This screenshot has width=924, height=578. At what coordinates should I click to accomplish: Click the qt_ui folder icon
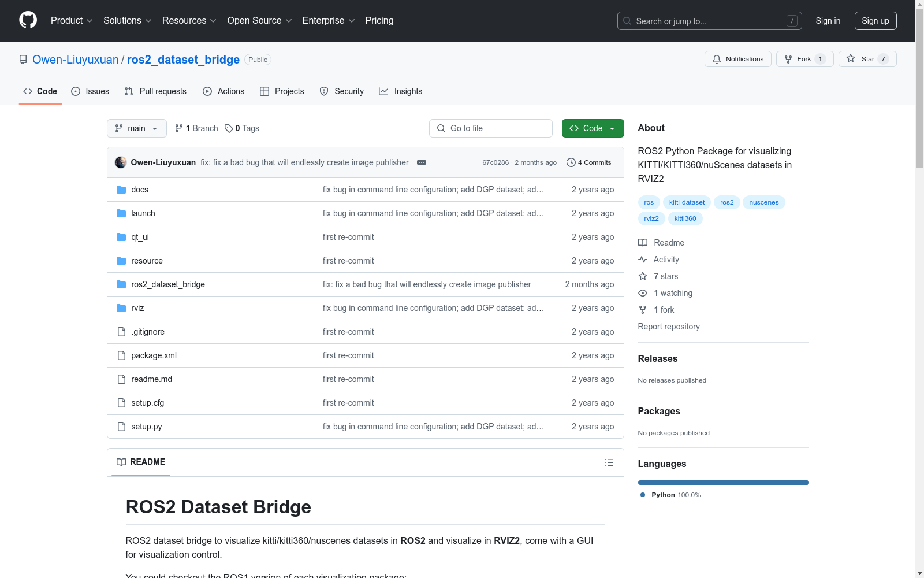pos(121,237)
